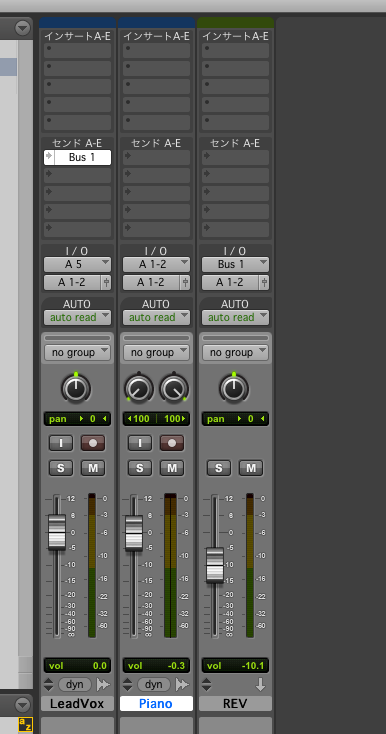Image resolution: width=386 pixels, height=734 pixels.
Task: Mute the REV track
Action: 251,468
